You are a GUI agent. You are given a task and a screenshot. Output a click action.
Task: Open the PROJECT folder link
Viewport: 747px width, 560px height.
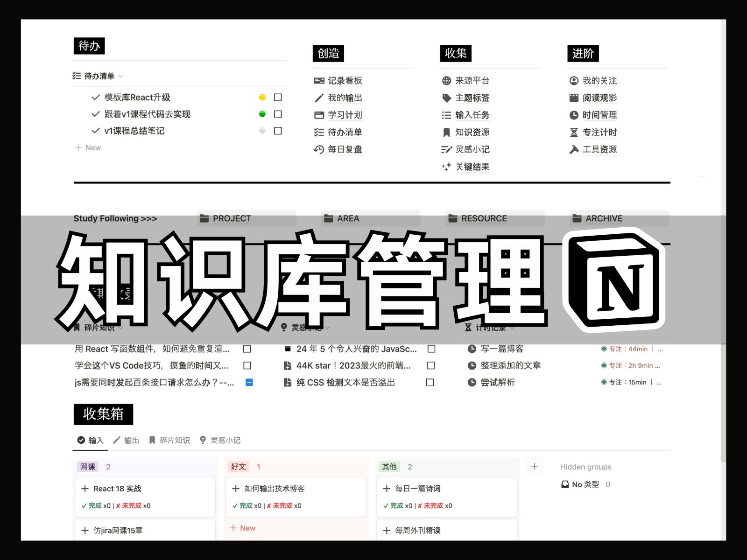(231, 218)
